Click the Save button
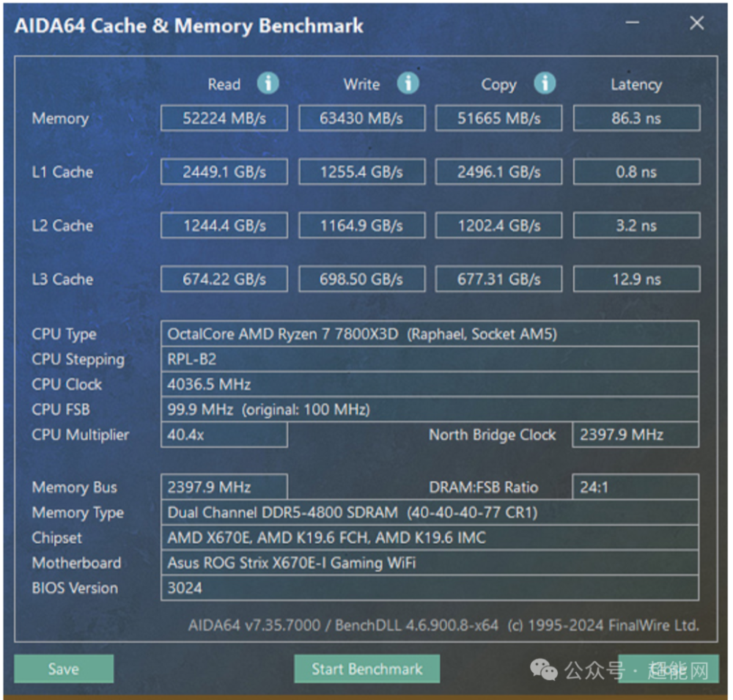Screen dimensions: 733x700 (x=64, y=668)
